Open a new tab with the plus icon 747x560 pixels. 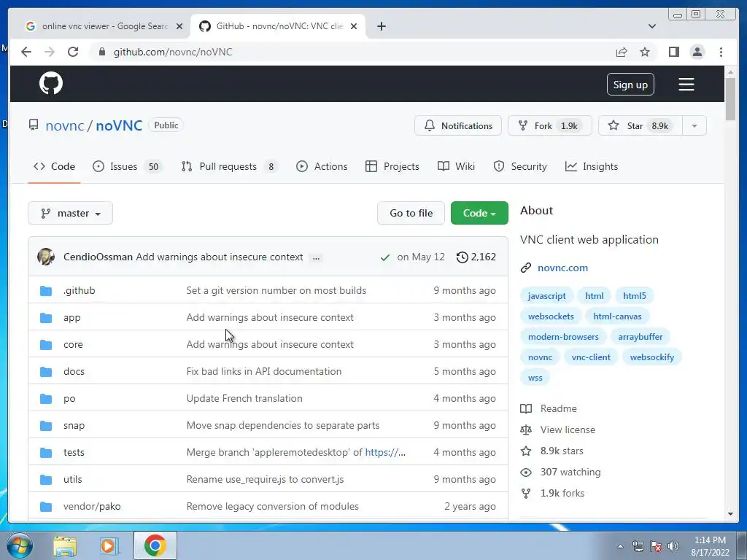point(381,26)
